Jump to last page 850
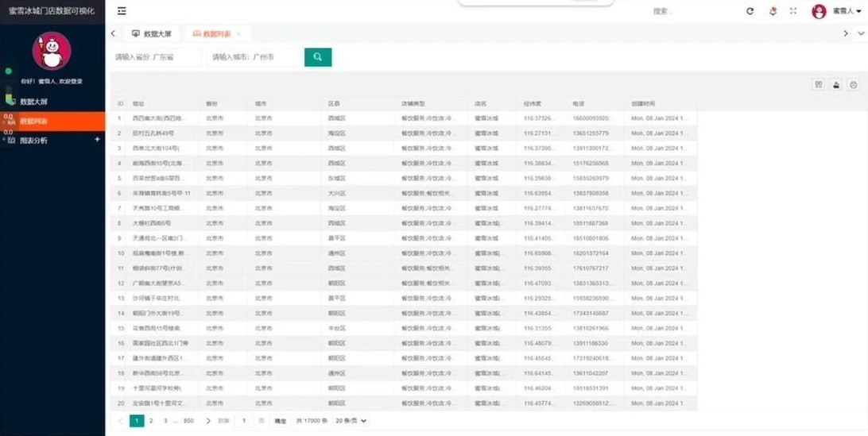868x436 pixels. [x=188, y=421]
